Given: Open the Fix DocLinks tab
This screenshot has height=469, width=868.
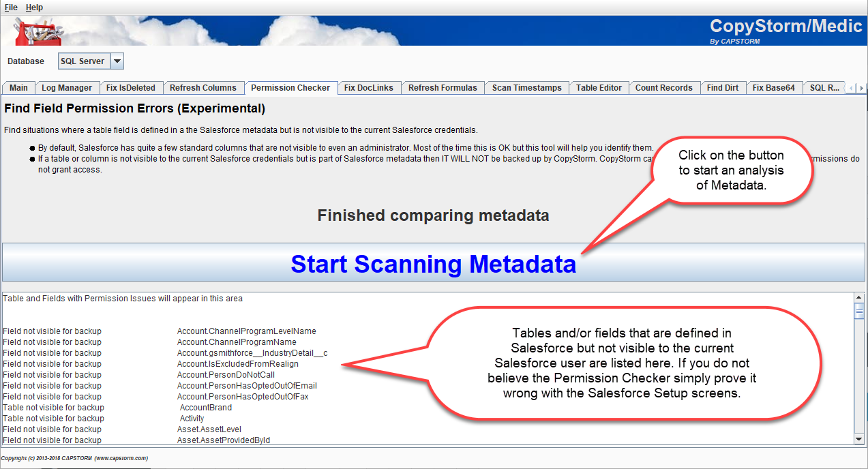Looking at the screenshot, I should point(369,88).
